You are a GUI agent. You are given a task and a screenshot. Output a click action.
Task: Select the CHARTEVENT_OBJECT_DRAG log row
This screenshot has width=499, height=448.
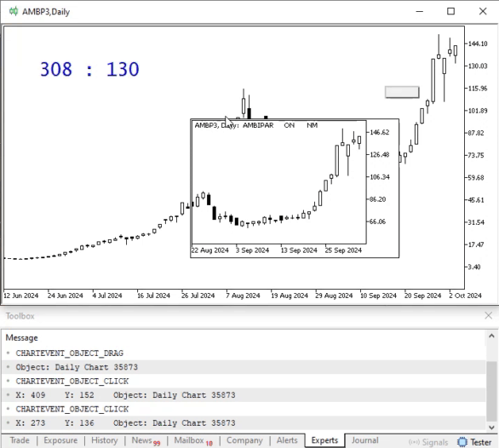point(244,353)
